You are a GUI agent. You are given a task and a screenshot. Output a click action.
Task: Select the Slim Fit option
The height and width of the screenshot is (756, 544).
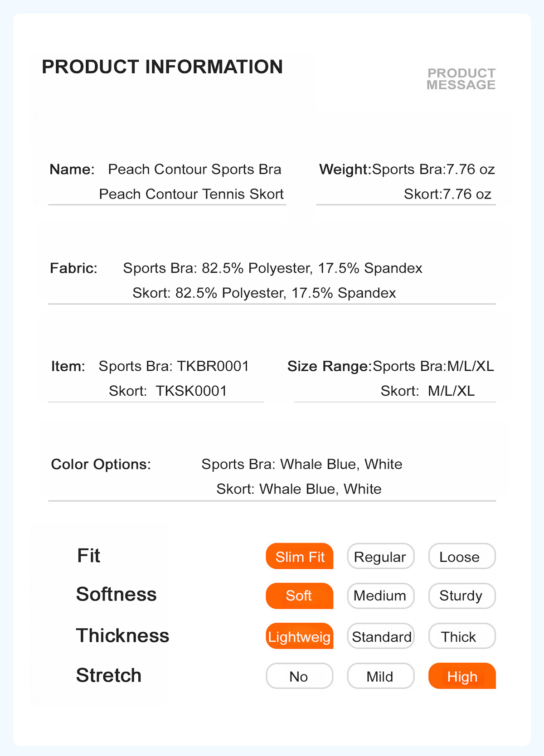click(x=300, y=556)
